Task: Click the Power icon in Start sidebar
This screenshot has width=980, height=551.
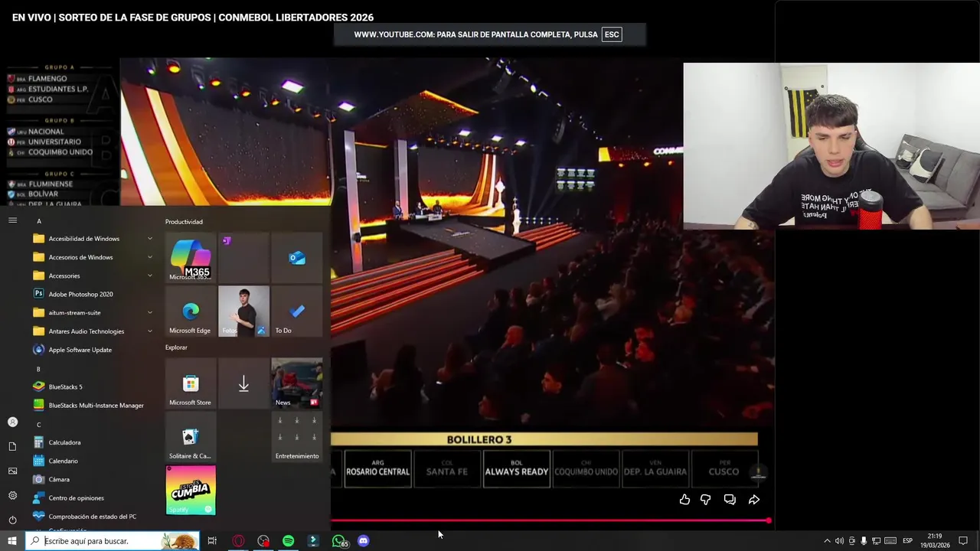Action: coord(12,520)
